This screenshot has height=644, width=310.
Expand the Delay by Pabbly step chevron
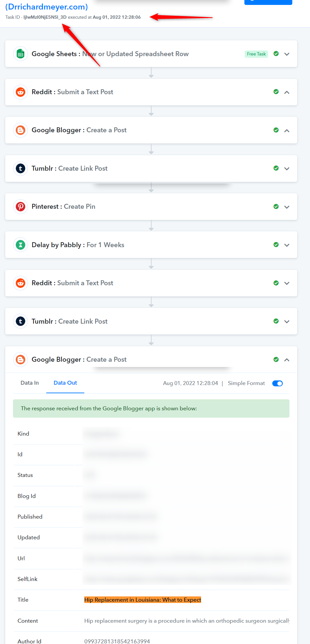[x=287, y=245]
